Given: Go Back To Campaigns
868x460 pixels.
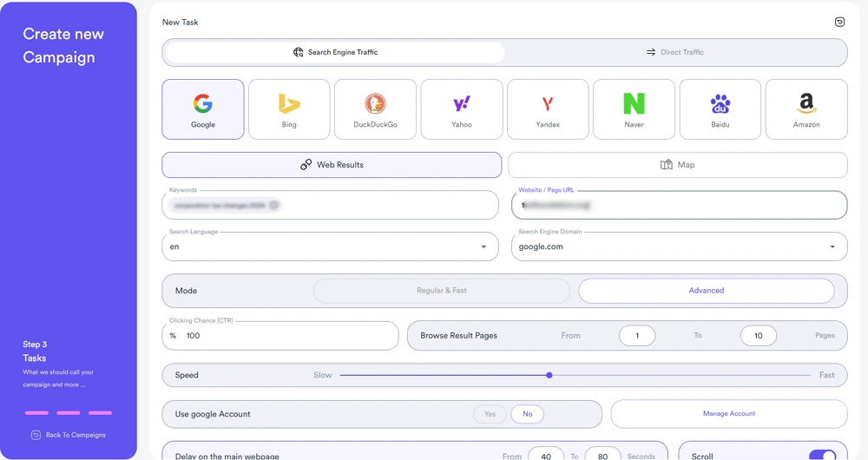Looking at the screenshot, I should 68,435.
